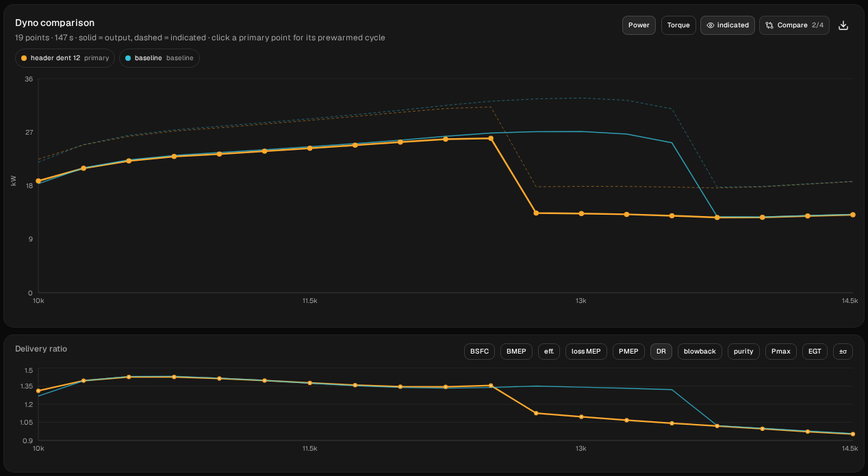Show EGT metric in lower chart
The image size is (868, 476).
coord(815,352)
